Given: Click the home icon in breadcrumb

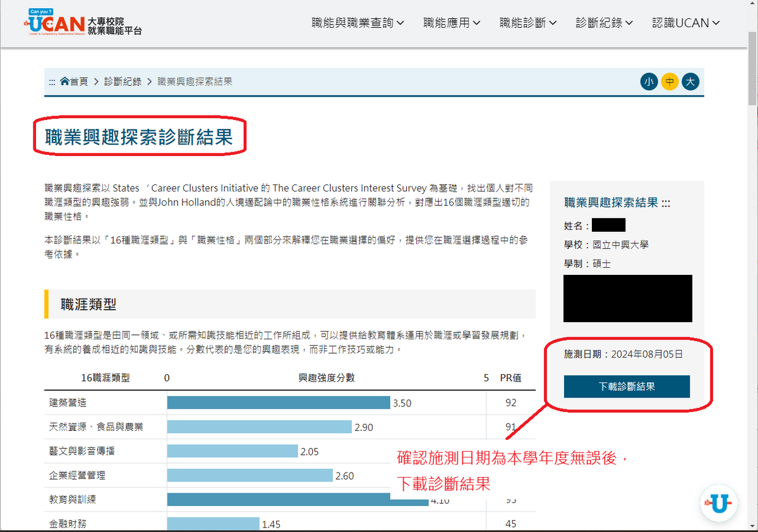Looking at the screenshot, I should pyautogui.click(x=64, y=82).
